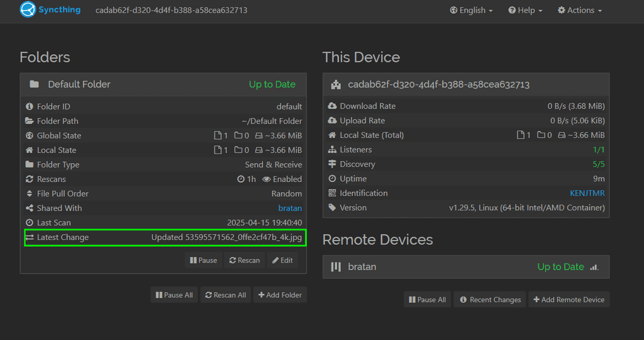This screenshot has height=340, width=644.
Task: Open the Help dropdown menu
Action: pos(525,10)
